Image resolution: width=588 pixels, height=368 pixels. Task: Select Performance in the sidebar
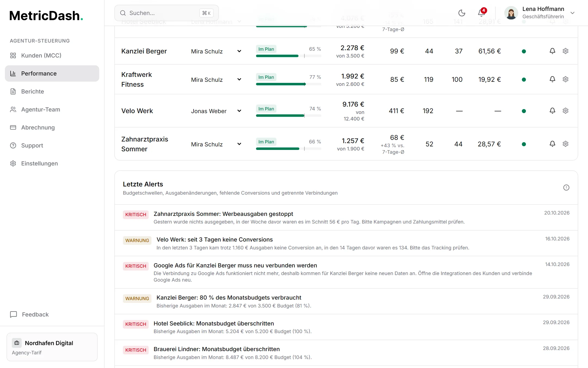click(52, 73)
